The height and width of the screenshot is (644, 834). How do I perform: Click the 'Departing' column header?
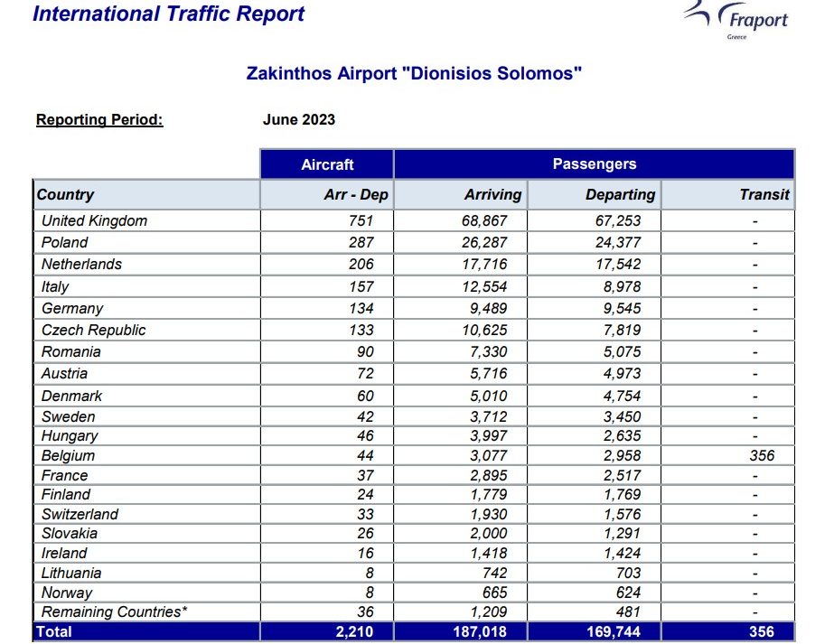595,194
